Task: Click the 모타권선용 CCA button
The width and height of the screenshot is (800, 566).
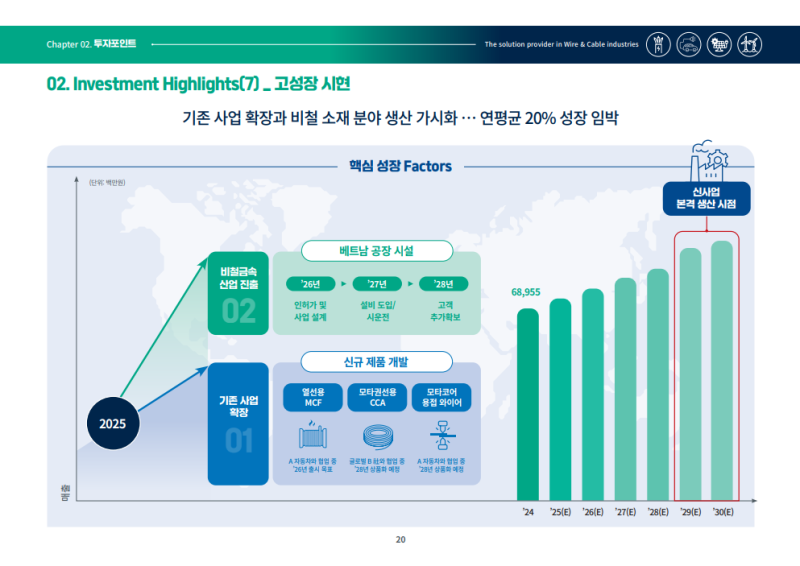Action: pyautogui.click(x=376, y=397)
